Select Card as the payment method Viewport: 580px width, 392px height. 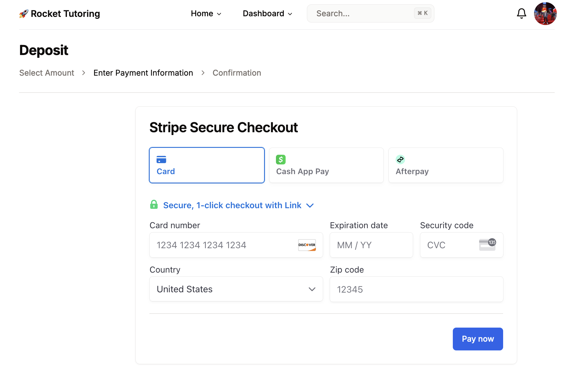[207, 165]
